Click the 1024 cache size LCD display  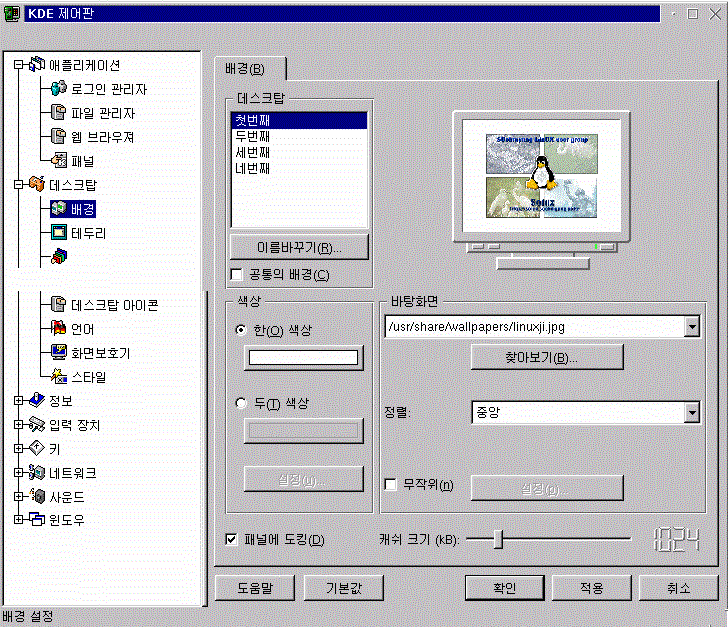[x=676, y=539]
